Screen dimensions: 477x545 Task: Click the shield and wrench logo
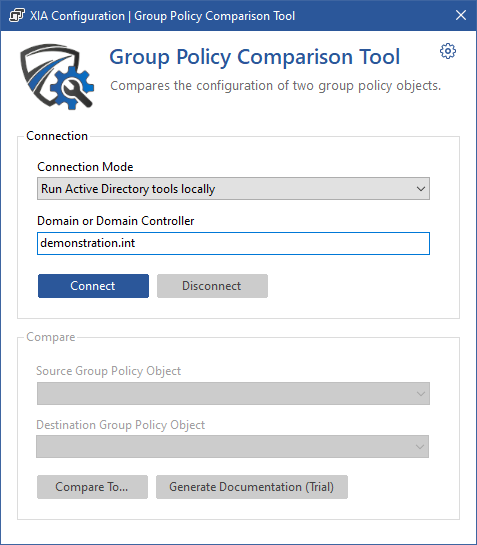(x=57, y=77)
